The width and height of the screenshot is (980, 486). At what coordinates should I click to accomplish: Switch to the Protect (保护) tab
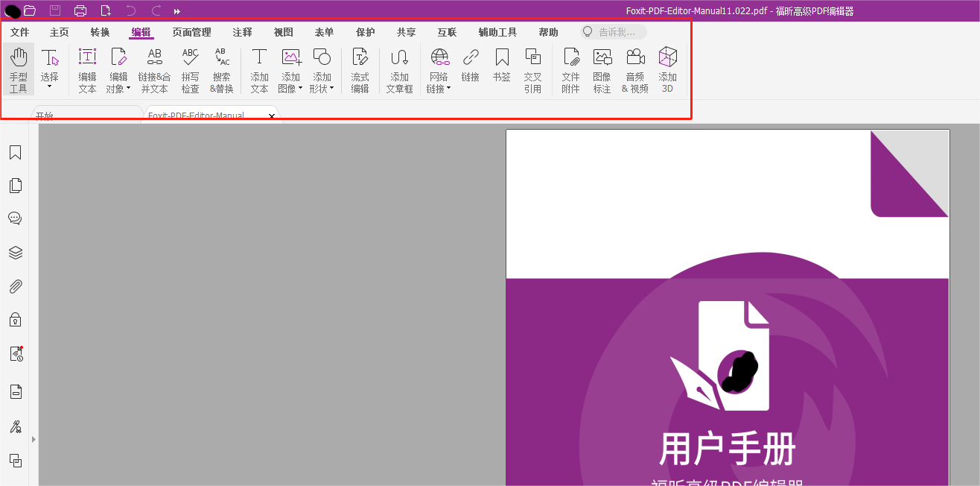[x=365, y=32]
